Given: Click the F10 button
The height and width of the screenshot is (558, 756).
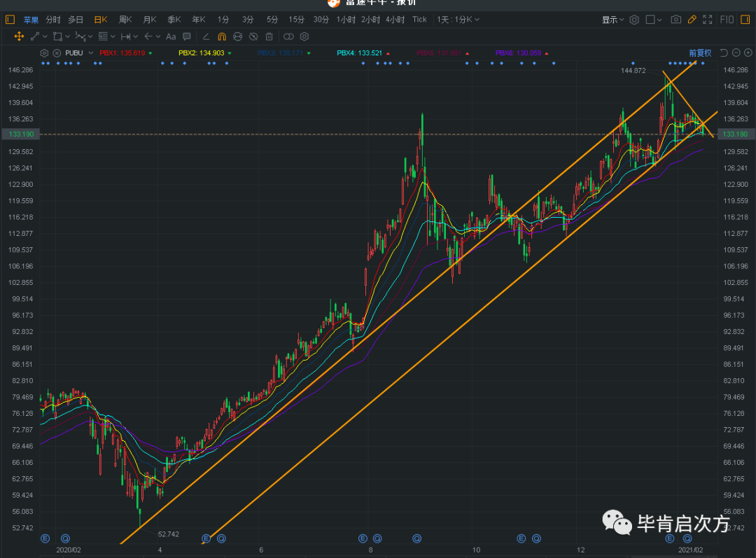Looking at the screenshot, I should click(726, 19).
